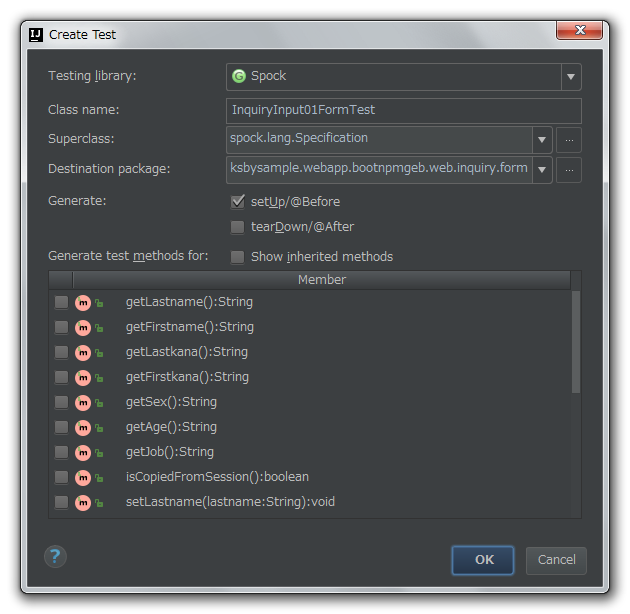Check the getAge():String method checkbox
Image resolution: width=630 pixels, height=614 pixels.
click(61, 427)
